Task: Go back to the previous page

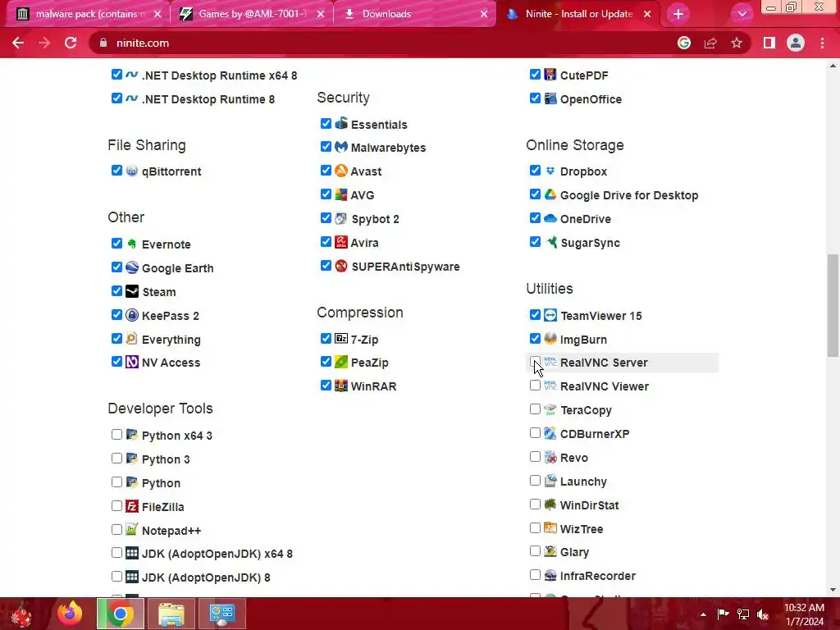Action: point(18,43)
